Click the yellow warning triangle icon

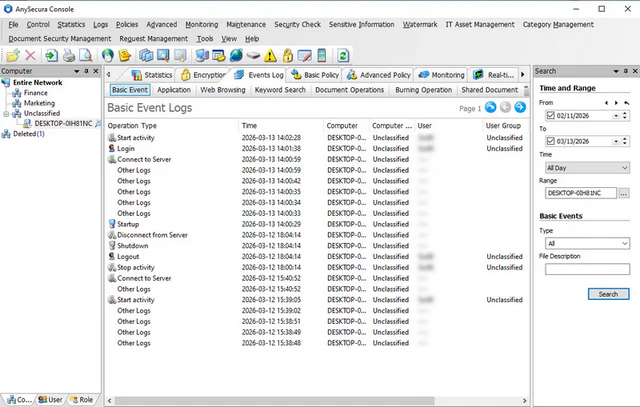270,55
